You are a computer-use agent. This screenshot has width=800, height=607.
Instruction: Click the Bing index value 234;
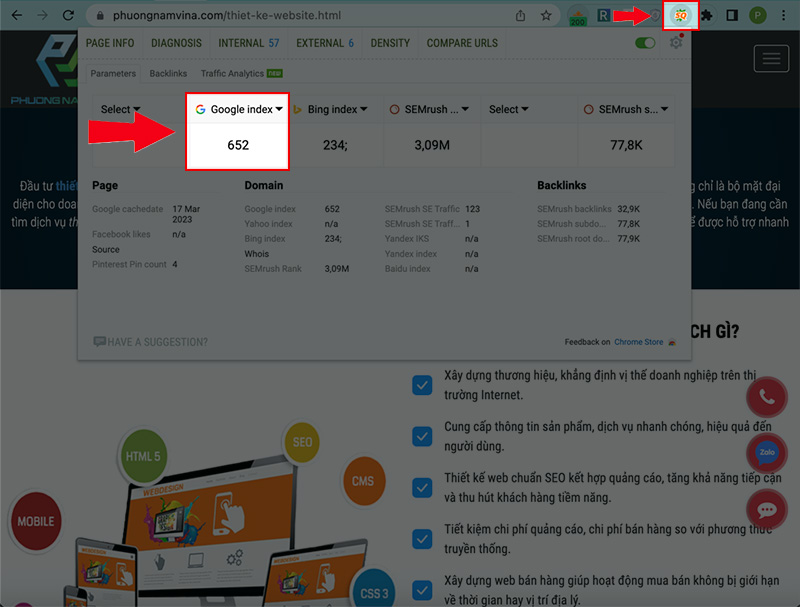point(335,145)
